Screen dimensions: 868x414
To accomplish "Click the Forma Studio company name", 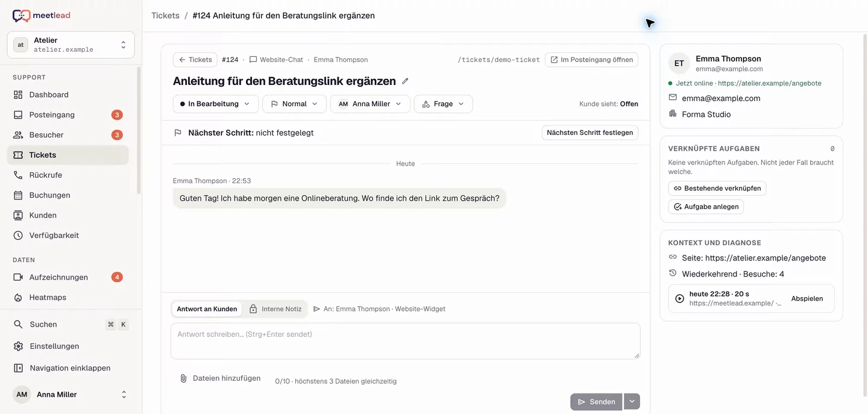I will click(706, 114).
